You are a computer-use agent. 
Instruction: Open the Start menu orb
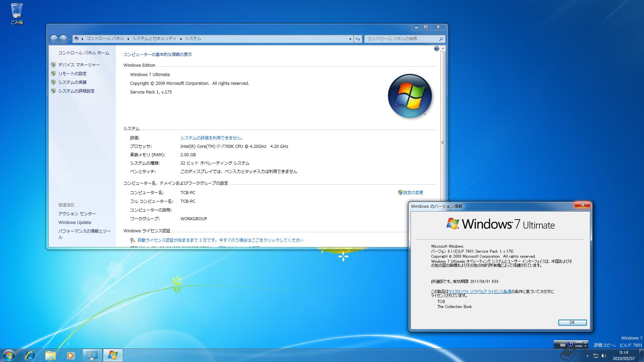(x=9, y=355)
